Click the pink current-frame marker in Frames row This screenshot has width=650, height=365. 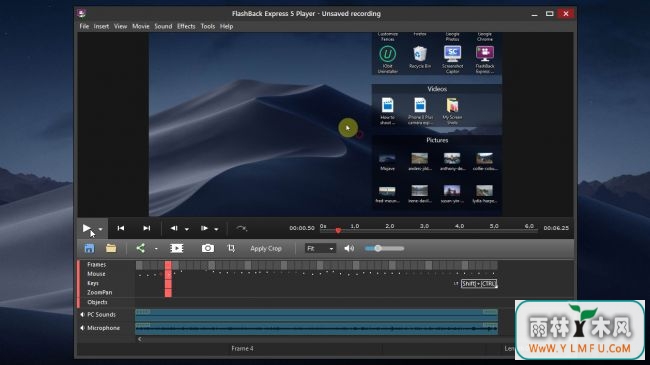[x=168, y=265]
